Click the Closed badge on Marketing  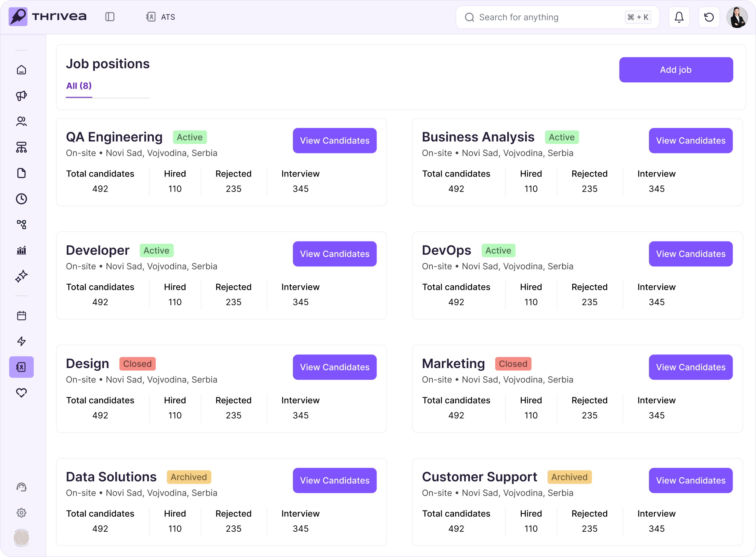(513, 364)
